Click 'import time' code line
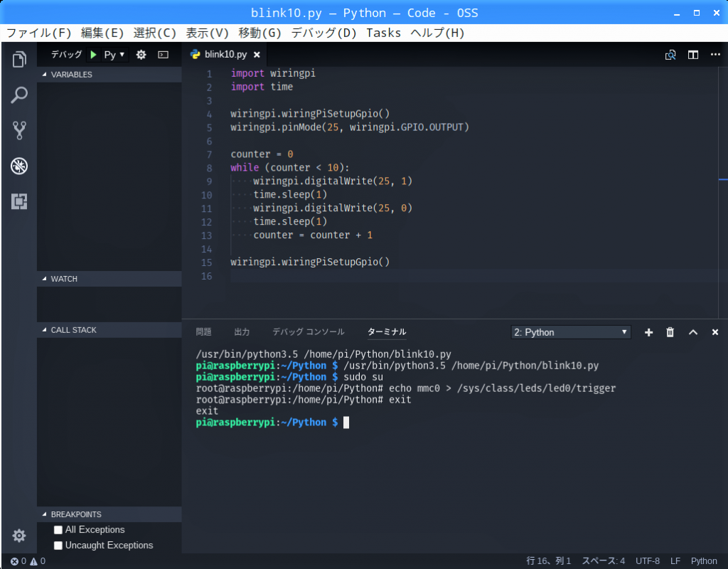Viewport: 728px width, 569px height. click(262, 87)
